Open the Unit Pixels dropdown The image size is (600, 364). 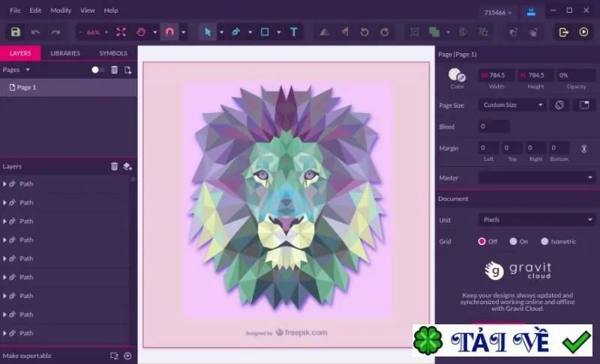536,219
